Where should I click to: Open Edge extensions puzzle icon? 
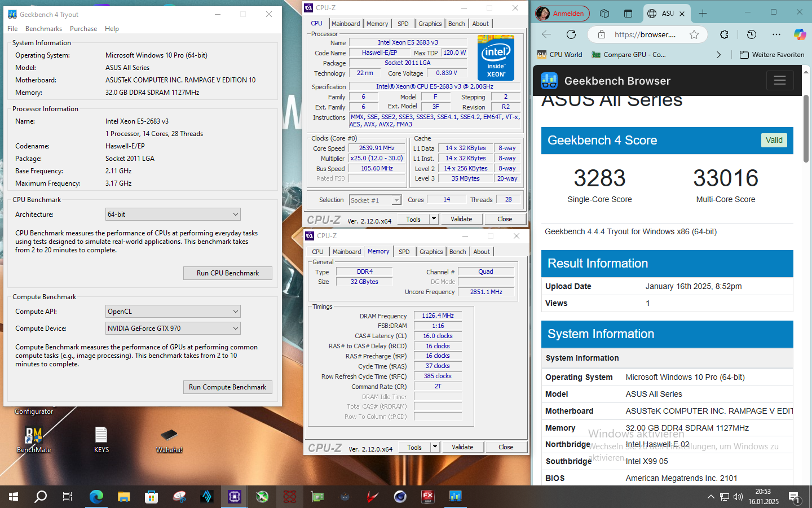725,34
